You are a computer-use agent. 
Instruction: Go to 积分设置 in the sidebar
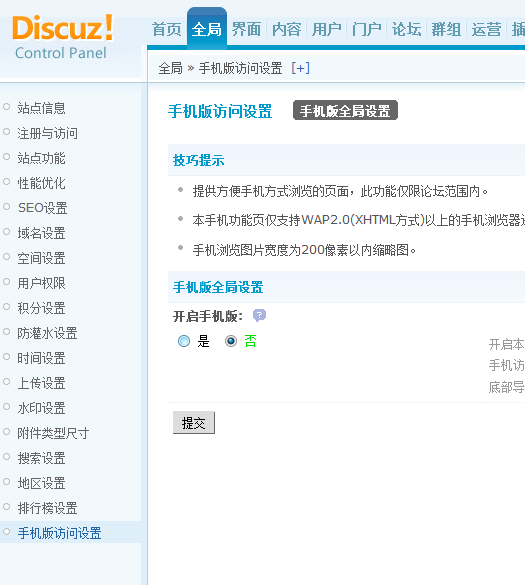[x=41, y=308]
